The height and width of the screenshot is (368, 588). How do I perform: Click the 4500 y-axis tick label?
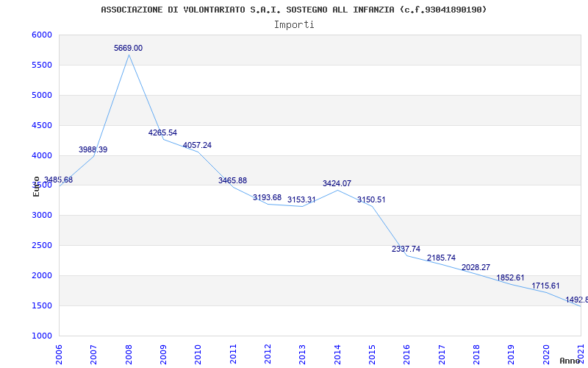(42, 125)
